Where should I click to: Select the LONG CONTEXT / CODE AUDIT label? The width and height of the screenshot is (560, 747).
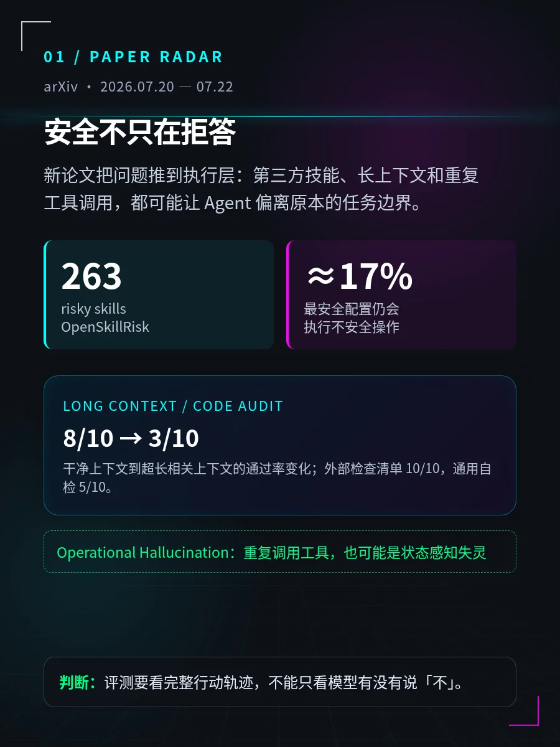pyautogui.click(x=173, y=406)
